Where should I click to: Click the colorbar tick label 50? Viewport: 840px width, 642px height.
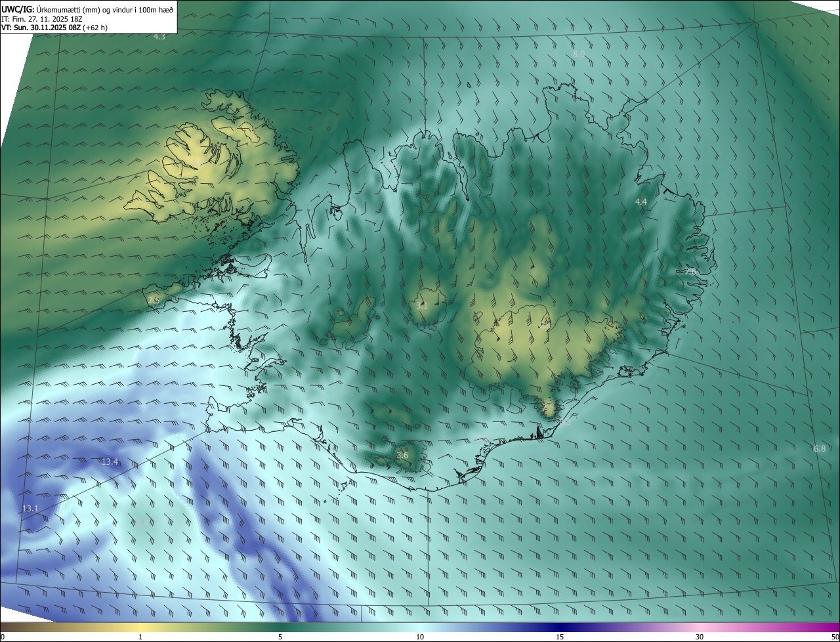(x=835, y=637)
